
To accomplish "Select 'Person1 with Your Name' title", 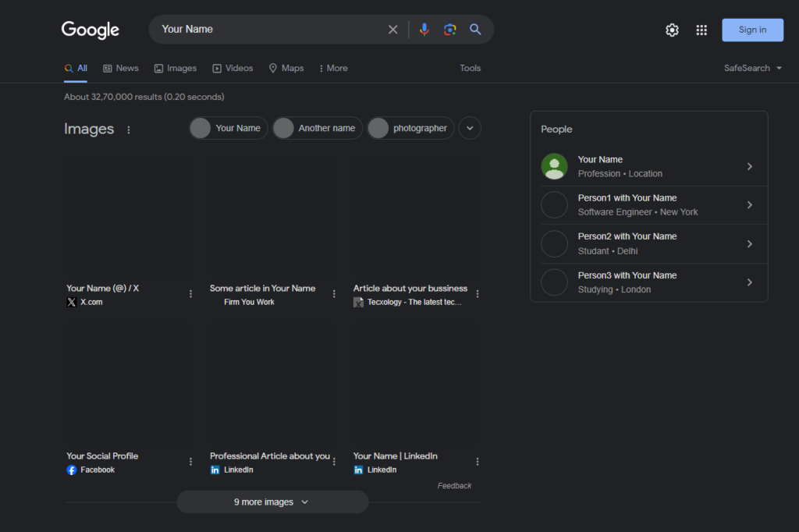I will (x=627, y=198).
